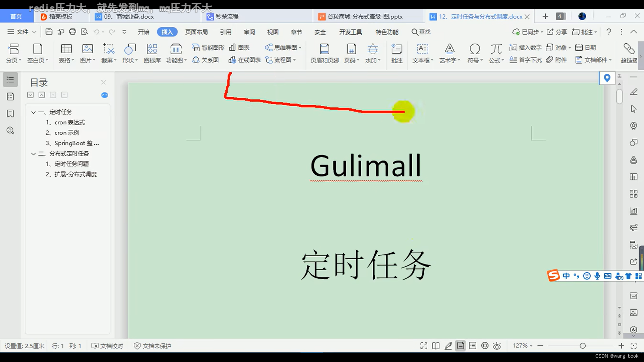Click the Save icon in quick toolbar
This screenshot has height=362, width=644.
[49, 32]
